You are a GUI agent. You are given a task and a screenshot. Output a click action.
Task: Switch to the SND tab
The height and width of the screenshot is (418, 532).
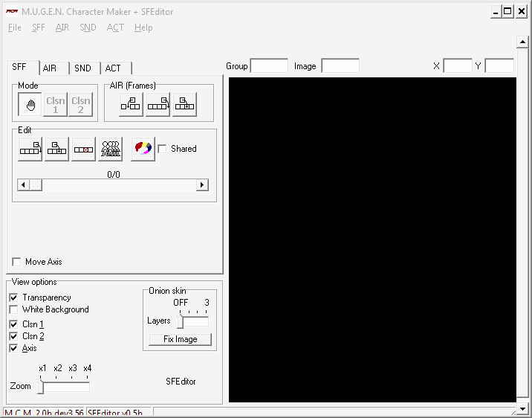click(x=85, y=68)
